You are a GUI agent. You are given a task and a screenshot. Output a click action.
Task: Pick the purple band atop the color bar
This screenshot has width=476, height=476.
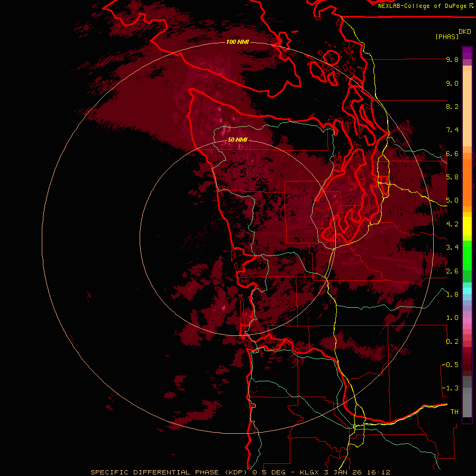click(x=467, y=53)
